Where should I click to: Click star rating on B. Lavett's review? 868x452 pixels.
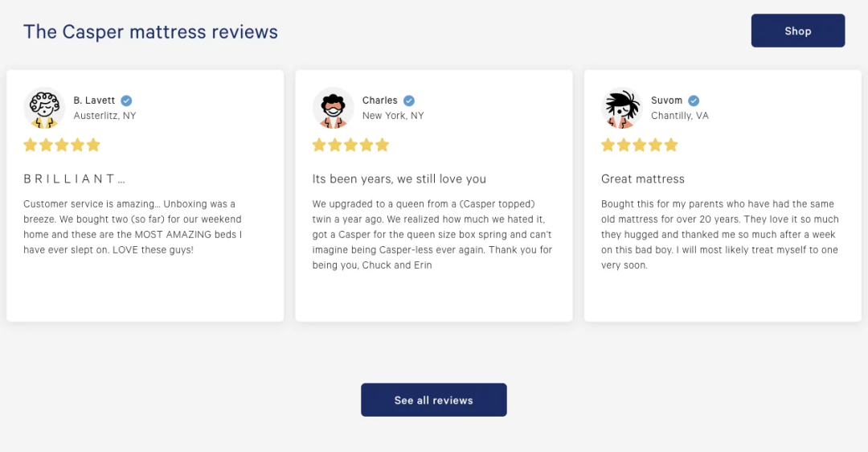[62, 145]
